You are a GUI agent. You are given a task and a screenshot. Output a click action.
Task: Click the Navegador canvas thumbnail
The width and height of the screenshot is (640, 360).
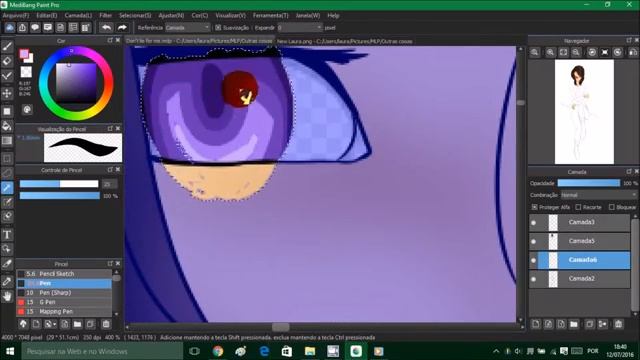[x=584, y=112]
